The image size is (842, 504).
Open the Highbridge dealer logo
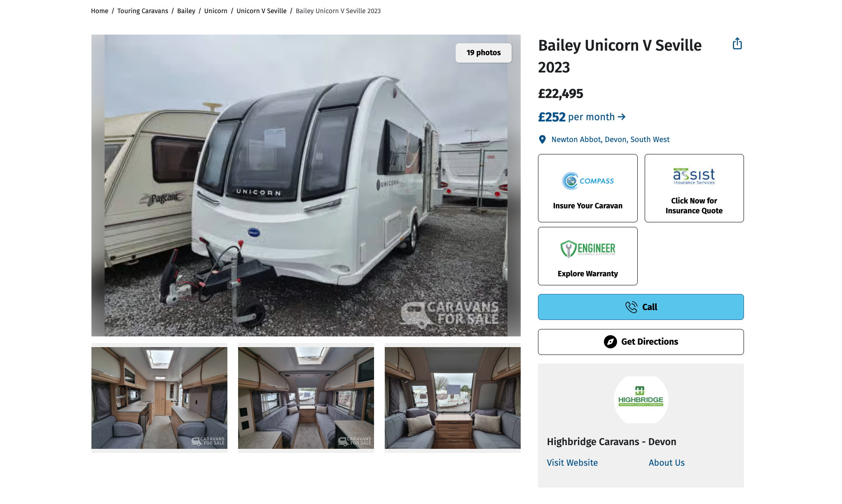click(x=641, y=399)
